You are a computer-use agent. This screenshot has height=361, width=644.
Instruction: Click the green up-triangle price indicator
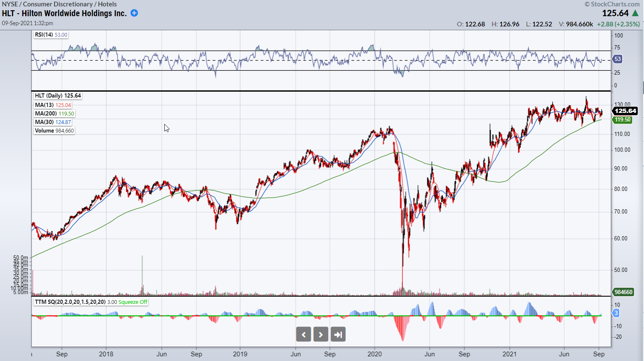coord(635,13)
